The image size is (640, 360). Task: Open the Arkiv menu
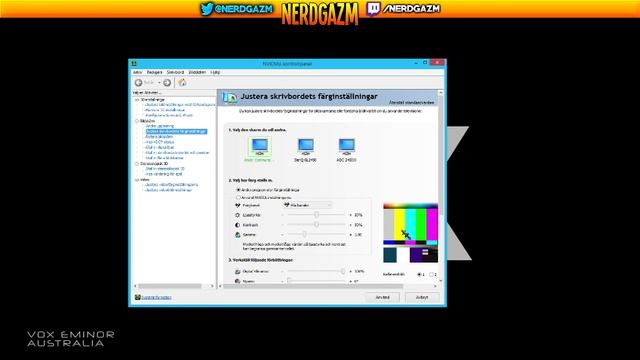[138, 72]
